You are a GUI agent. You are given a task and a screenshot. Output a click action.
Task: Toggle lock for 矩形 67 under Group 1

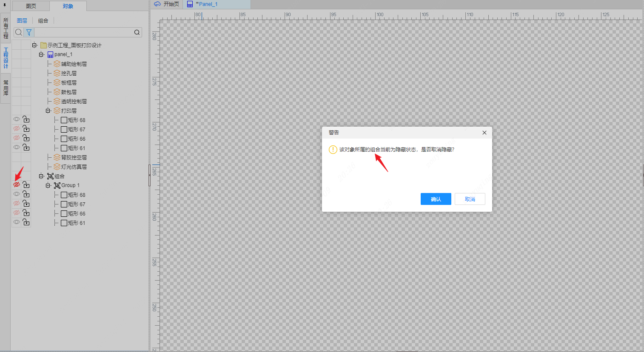[26, 204]
